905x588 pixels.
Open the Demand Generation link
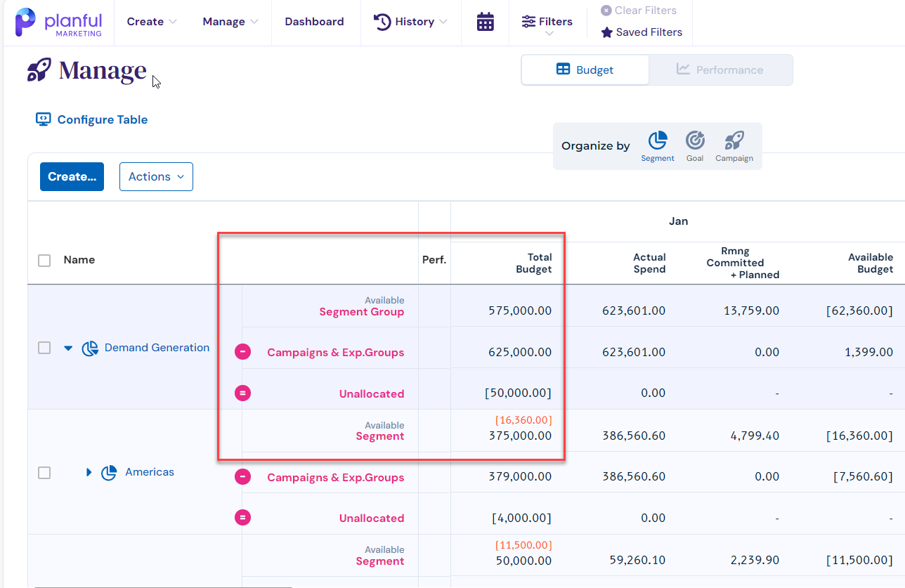click(x=157, y=348)
